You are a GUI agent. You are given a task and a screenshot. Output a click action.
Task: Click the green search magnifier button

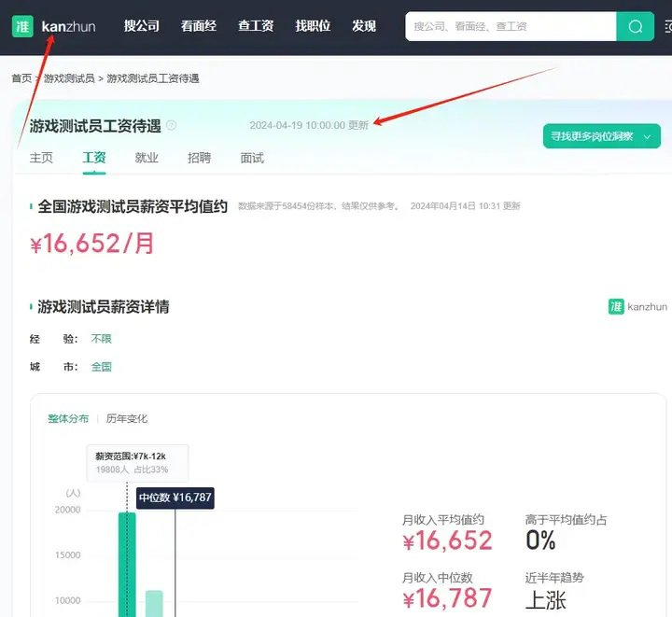click(x=636, y=26)
